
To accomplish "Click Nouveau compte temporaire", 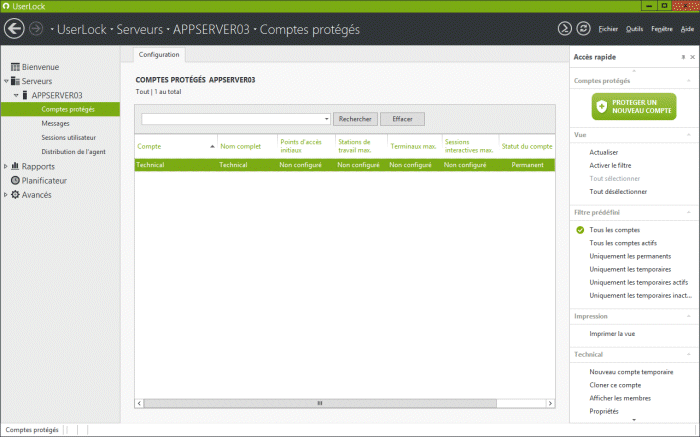I will pyautogui.click(x=631, y=372).
